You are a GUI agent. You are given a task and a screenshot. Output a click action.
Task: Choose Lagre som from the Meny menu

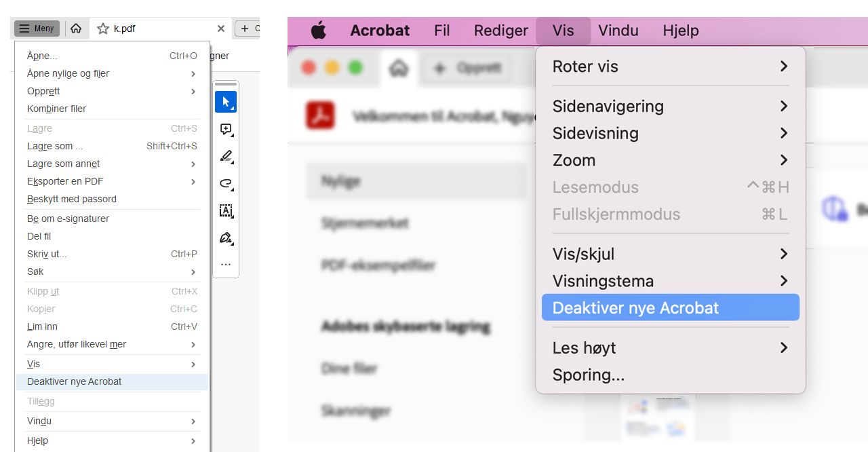click(54, 146)
